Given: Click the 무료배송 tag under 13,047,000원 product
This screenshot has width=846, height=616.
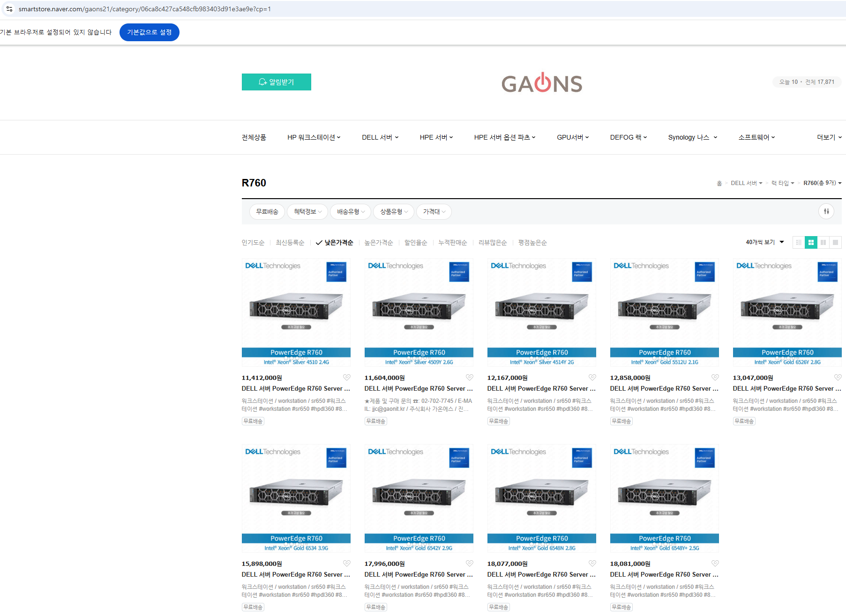Looking at the screenshot, I should coord(744,421).
